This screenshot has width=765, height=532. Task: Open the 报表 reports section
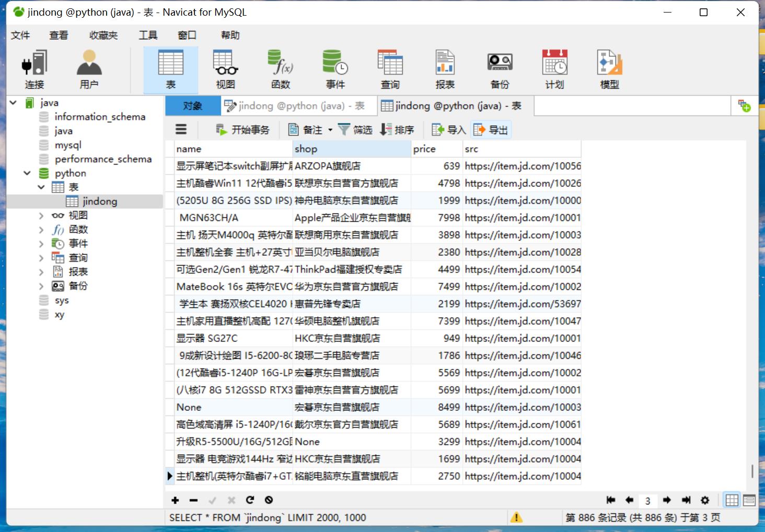click(x=445, y=70)
